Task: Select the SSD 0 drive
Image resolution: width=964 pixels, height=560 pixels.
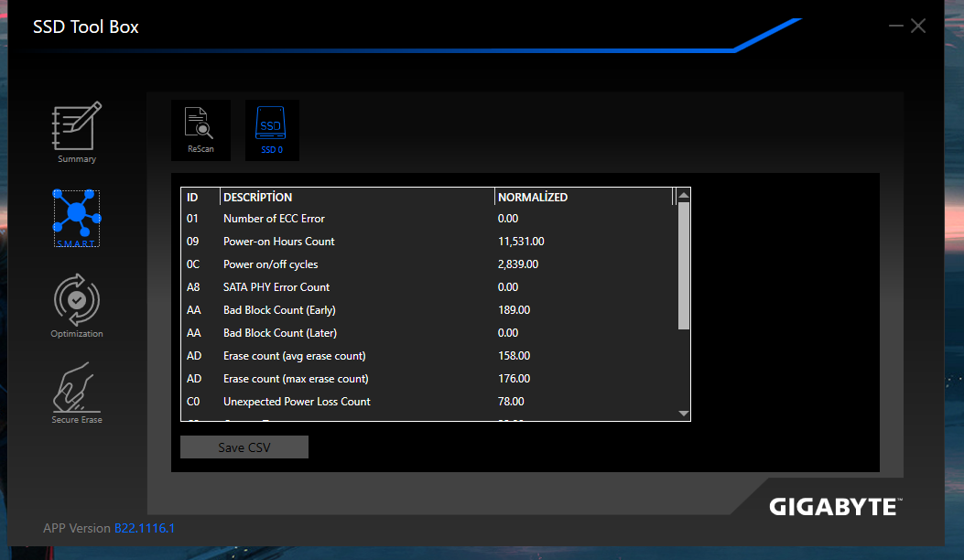Action: [x=272, y=130]
